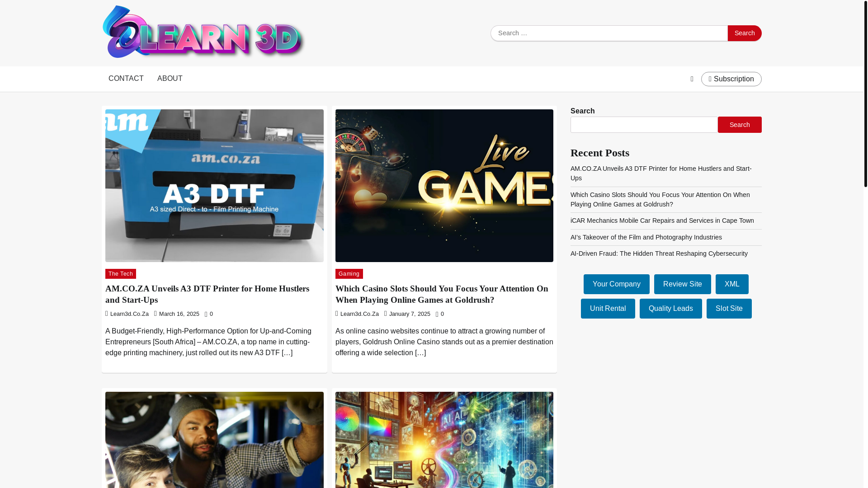This screenshot has width=868, height=488.
Task: Click the Unit Rental button
Action: (x=608, y=309)
